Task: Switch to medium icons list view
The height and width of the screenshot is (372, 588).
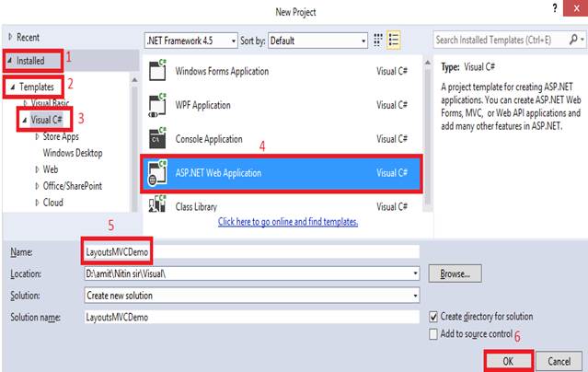Action: pyautogui.click(x=393, y=40)
